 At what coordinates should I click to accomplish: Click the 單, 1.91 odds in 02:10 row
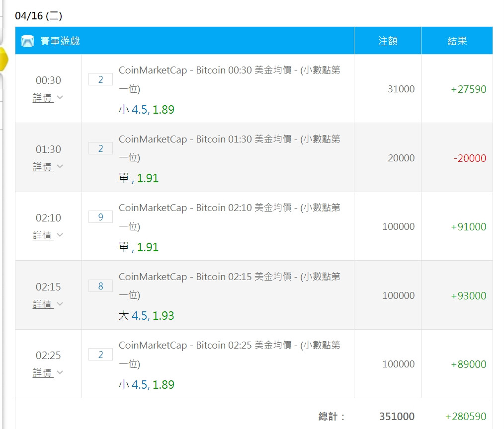tap(139, 247)
